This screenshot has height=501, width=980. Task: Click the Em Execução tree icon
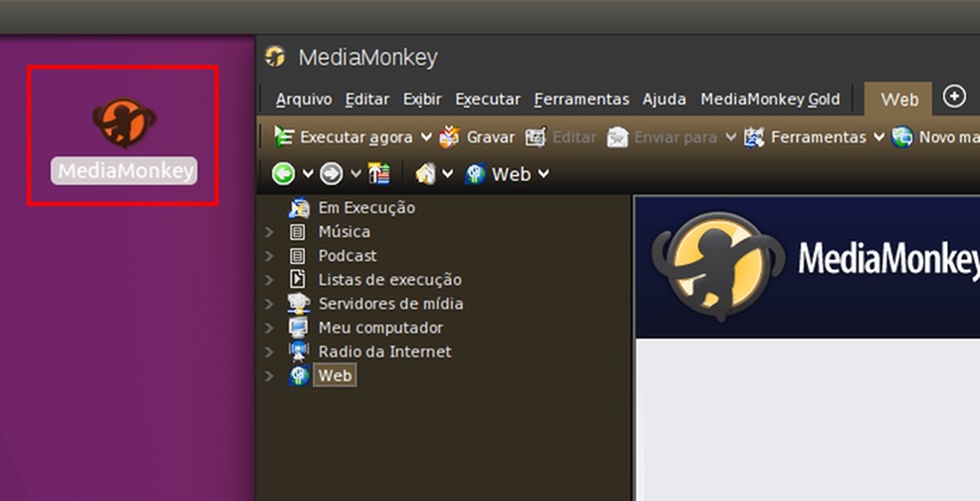point(299,207)
